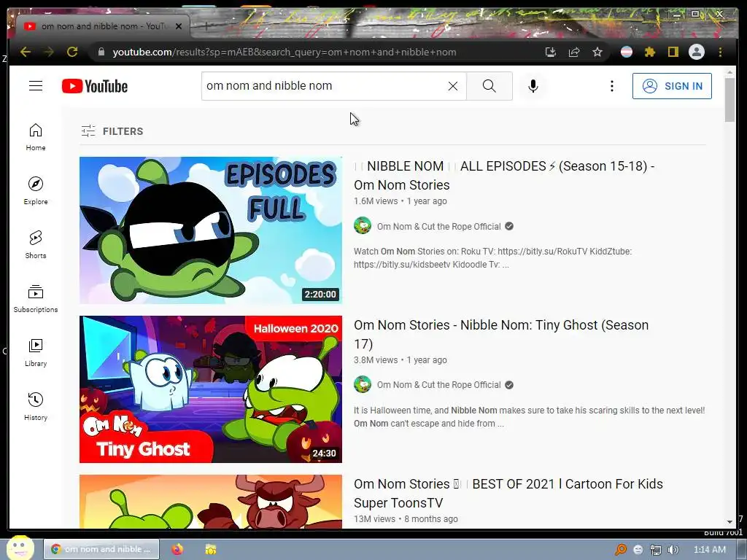This screenshot has width=747, height=560.
Task: Click channel avatar of Tiny Ghost video
Action: [x=363, y=384]
